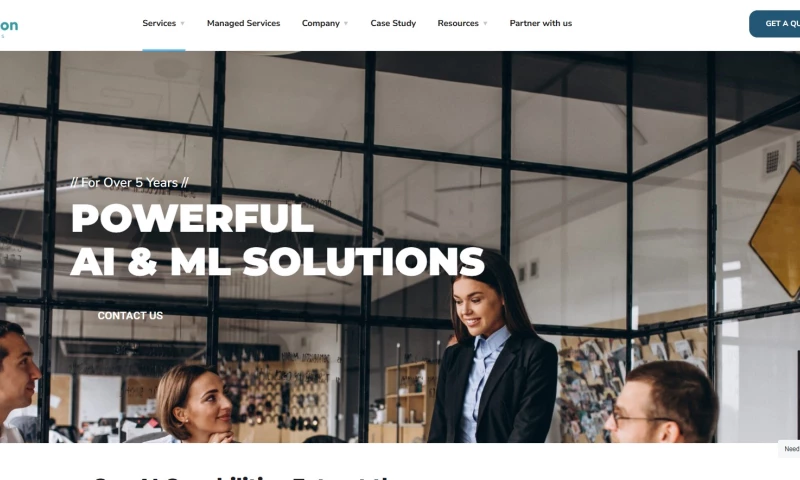
Task: Click the partially visible heading below hero
Action: click(x=245, y=477)
